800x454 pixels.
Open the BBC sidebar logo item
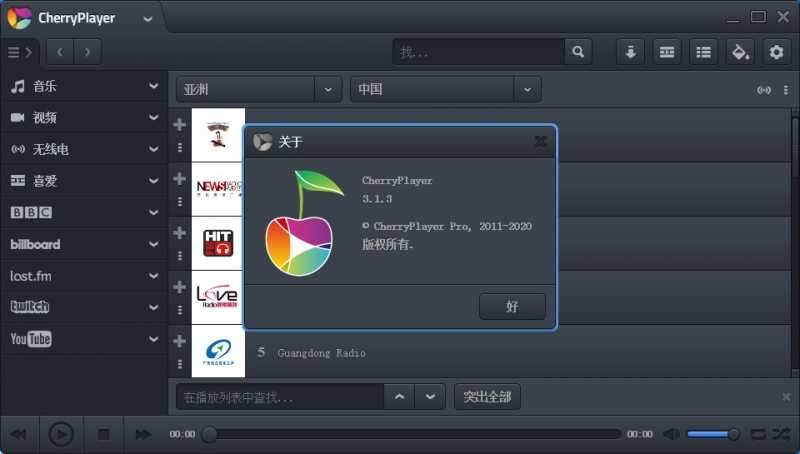click(x=31, y=212)
